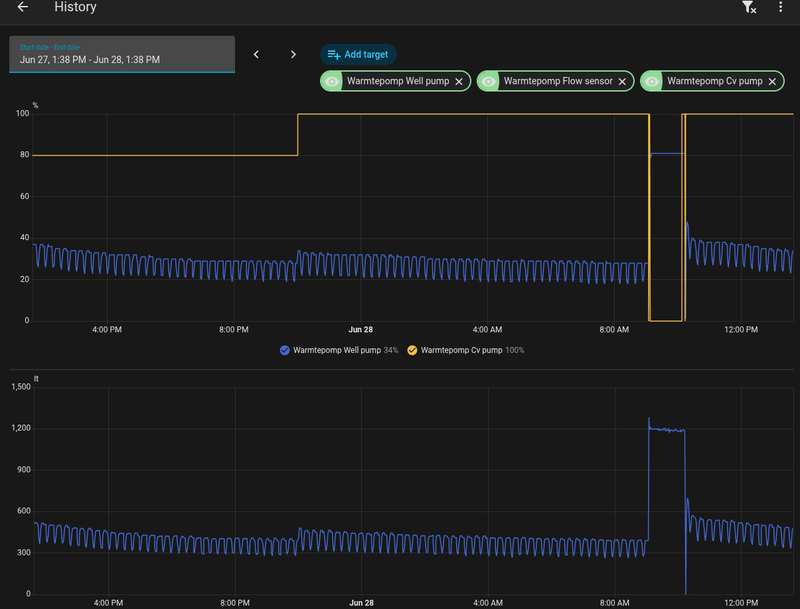This screenshot has width=800, height=609.
Task: Toggle the Flow sensor chip eye icon
Action: [488, 82]
